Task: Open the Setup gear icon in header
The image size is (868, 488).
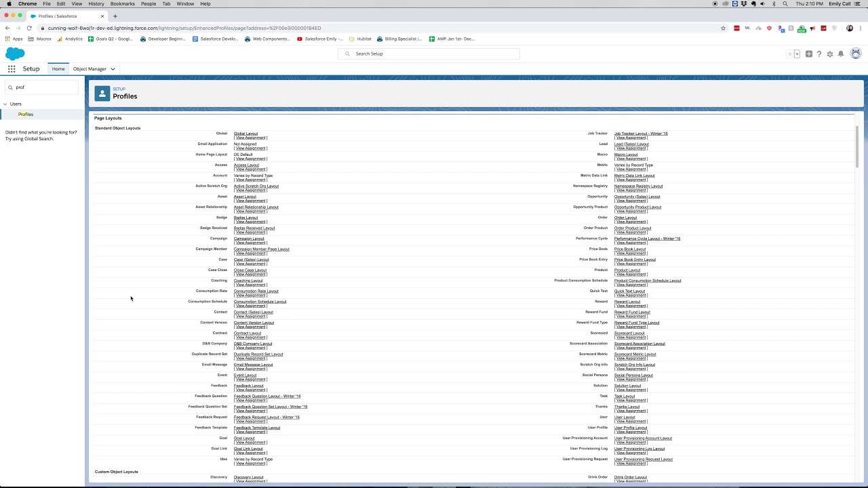Action: [830, 54]
